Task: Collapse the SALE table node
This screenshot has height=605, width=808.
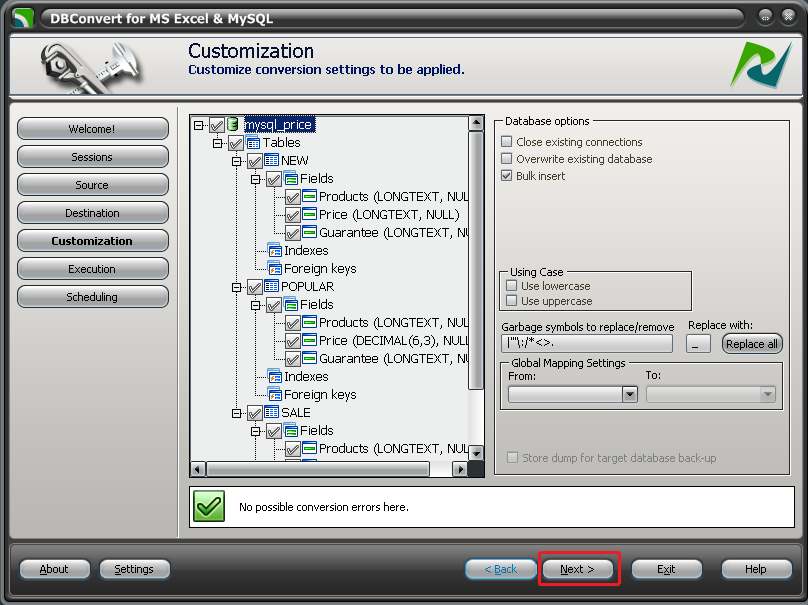Action: coord(237,413)
